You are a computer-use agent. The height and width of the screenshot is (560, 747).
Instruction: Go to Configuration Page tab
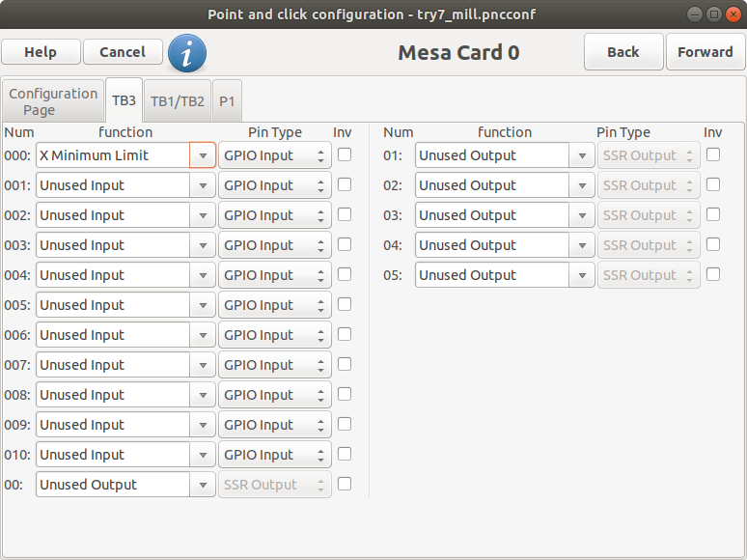(x=53, y=101)
